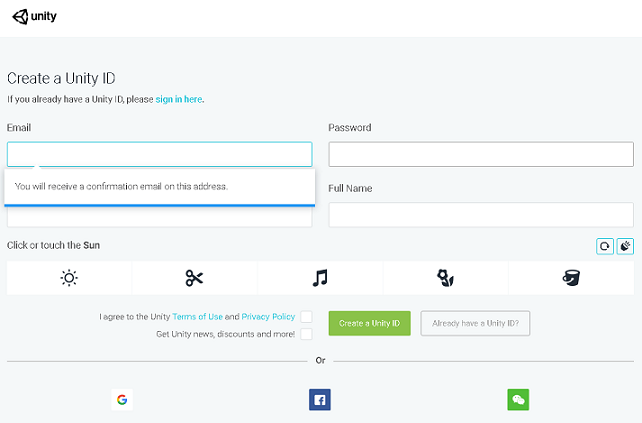Viewport: 642px width, 423px height.
Task: Click the scissors captcha icon
Action: point(194,278)
